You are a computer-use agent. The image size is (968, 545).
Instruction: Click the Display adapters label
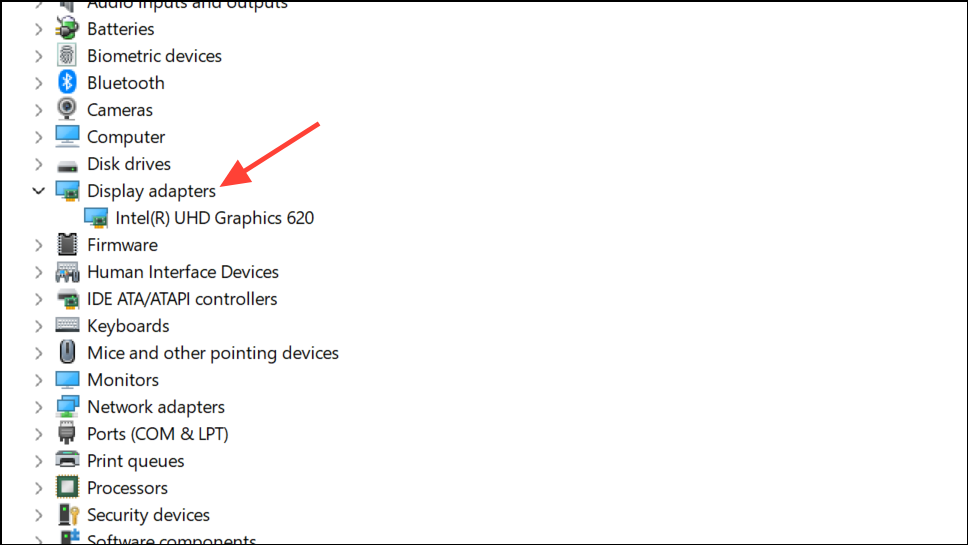[151, 191]
